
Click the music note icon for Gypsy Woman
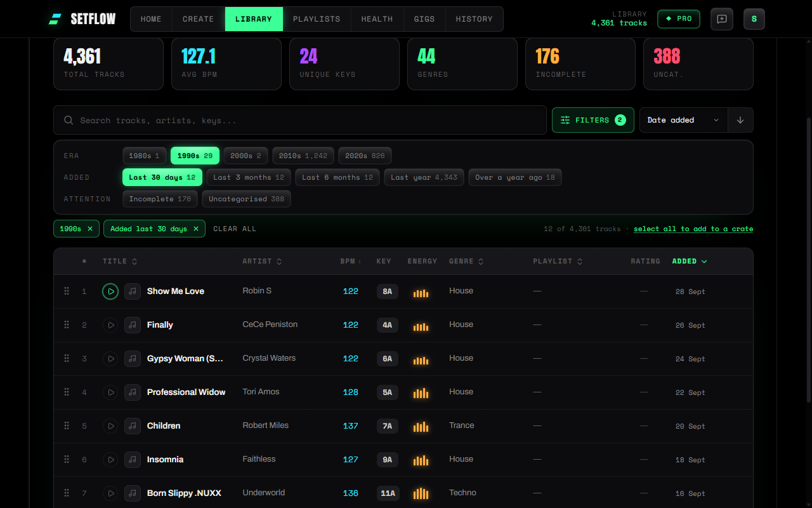pos(133,359)
